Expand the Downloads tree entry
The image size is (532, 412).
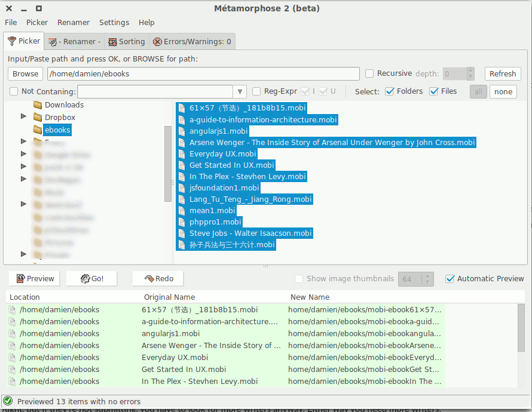23,104
